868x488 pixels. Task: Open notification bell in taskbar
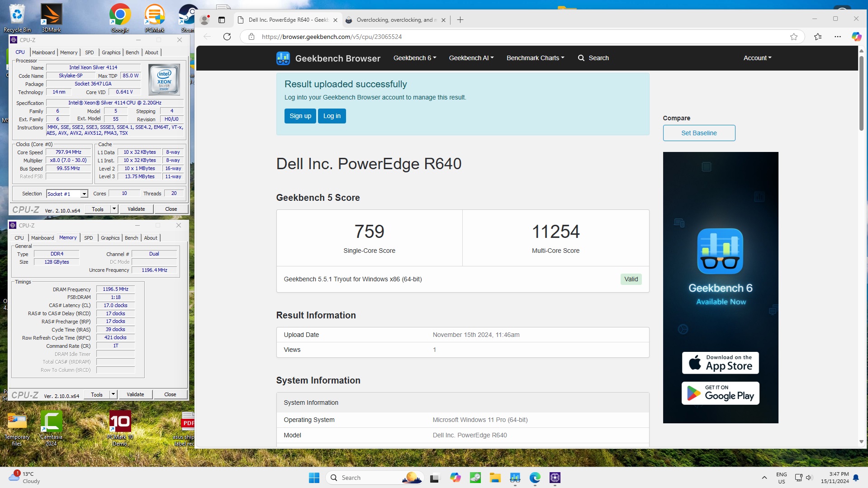(856, 478)
